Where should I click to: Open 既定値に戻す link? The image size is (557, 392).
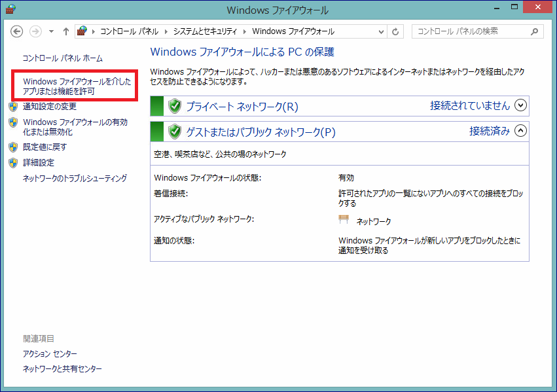tap(45, 147)
